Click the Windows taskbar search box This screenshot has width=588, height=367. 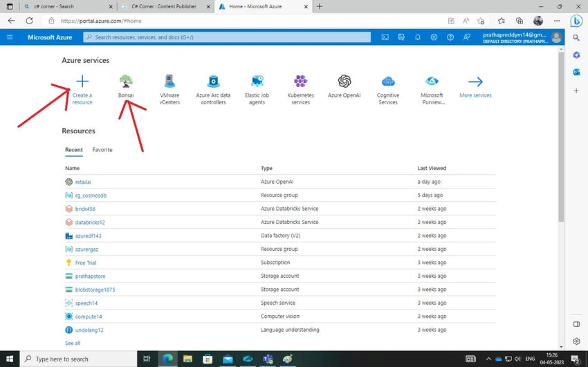[78, 359]
